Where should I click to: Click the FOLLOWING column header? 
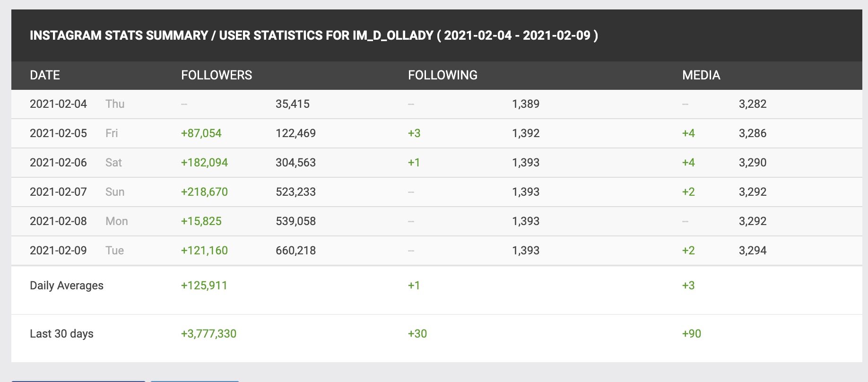click(443, 75)
